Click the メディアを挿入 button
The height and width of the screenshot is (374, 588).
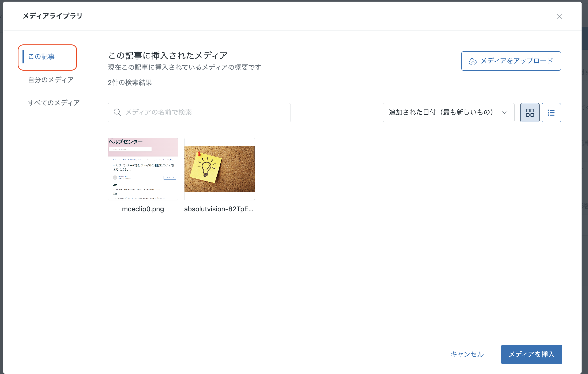(x=531, y=354)
